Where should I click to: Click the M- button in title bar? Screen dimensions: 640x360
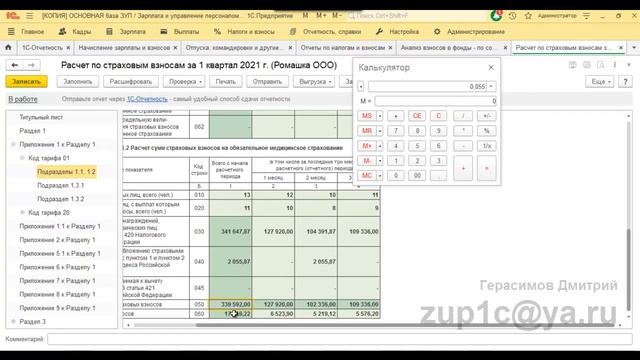tap(336, 16)
